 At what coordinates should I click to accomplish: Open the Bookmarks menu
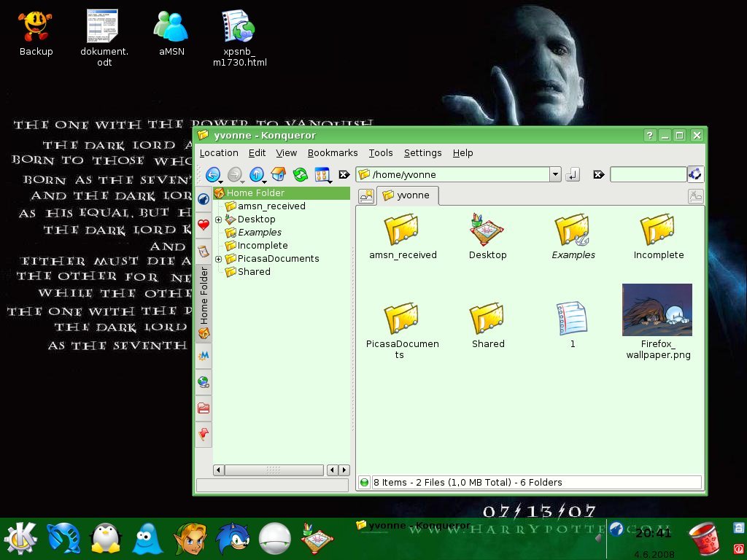click(x=333, y=153)
